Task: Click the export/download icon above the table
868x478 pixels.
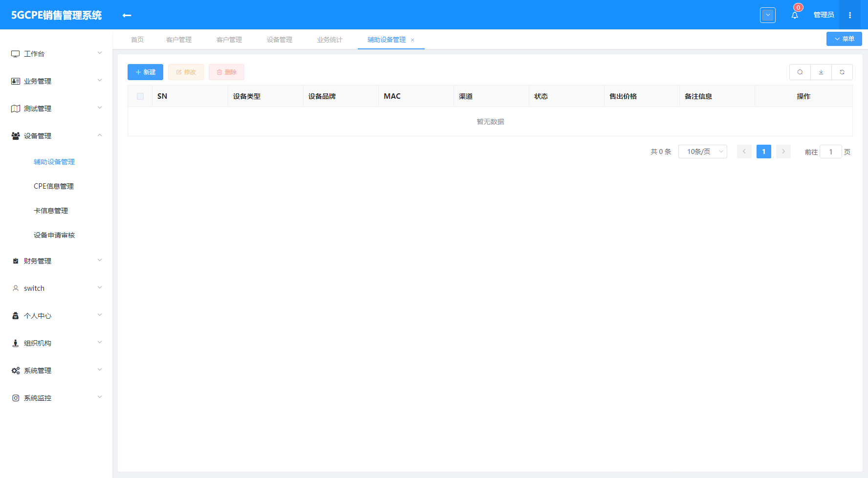Action: click(x=821, y=72)
